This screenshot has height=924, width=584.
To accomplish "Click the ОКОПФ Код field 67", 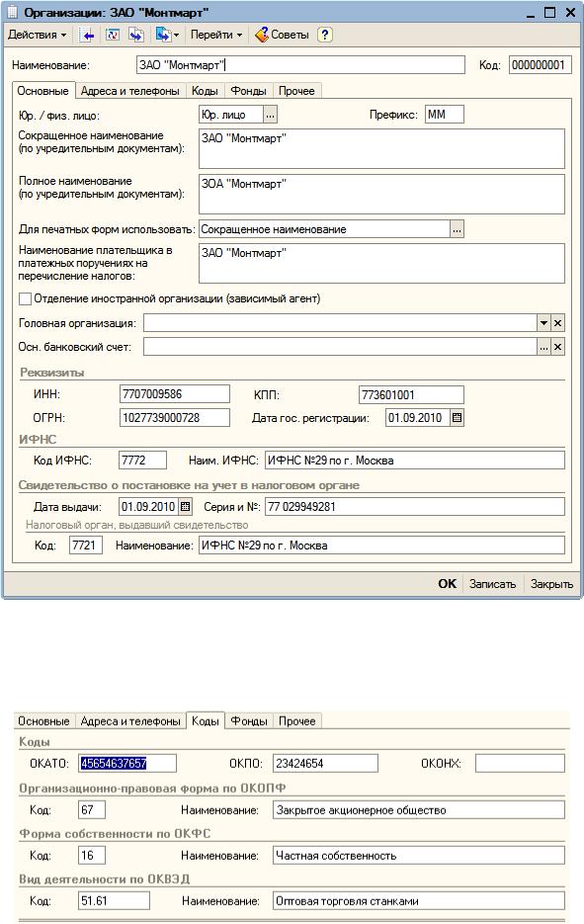I will click(92, 809).
